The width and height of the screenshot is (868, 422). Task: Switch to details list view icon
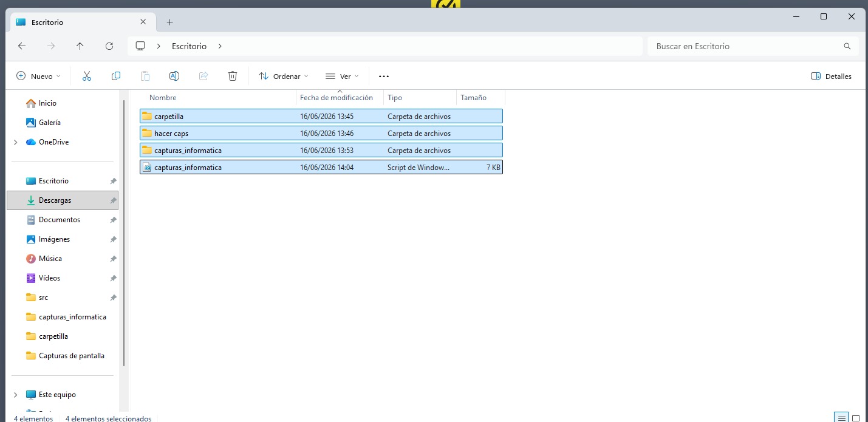(x=841, y=418)
